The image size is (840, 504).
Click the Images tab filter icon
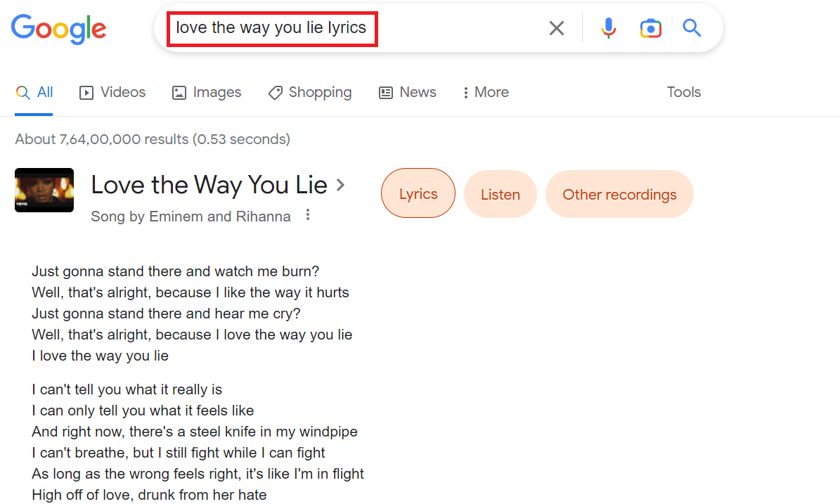179,92
